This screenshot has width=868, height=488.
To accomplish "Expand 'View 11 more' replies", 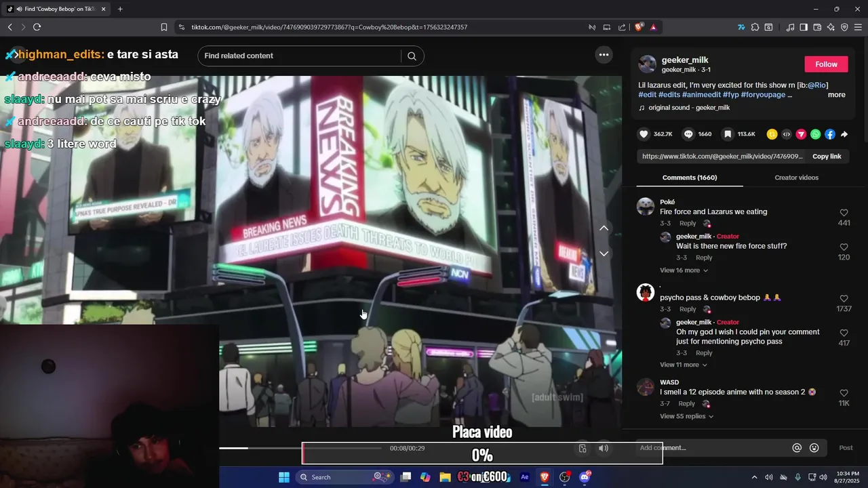I will coord(684,365).
